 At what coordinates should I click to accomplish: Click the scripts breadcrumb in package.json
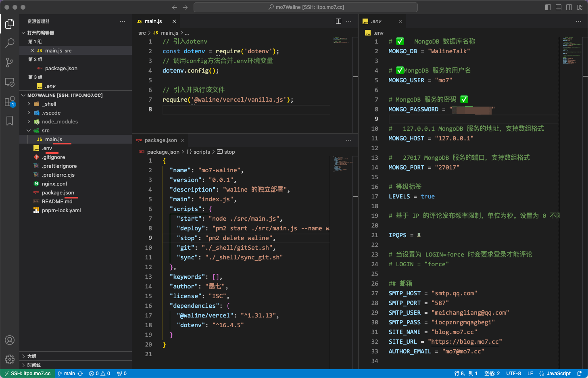(198, 152)
